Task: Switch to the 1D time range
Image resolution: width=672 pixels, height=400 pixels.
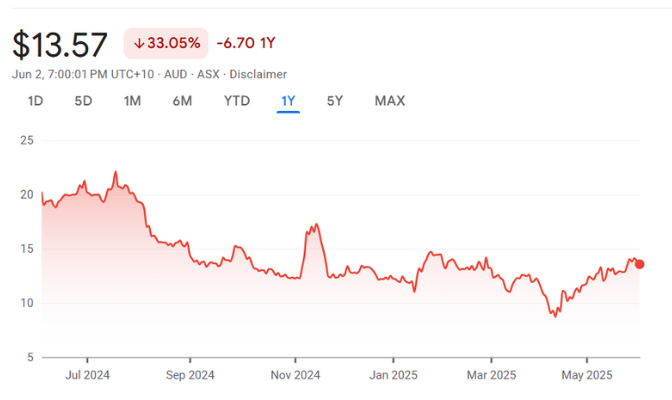Action: tap(35, 100)
